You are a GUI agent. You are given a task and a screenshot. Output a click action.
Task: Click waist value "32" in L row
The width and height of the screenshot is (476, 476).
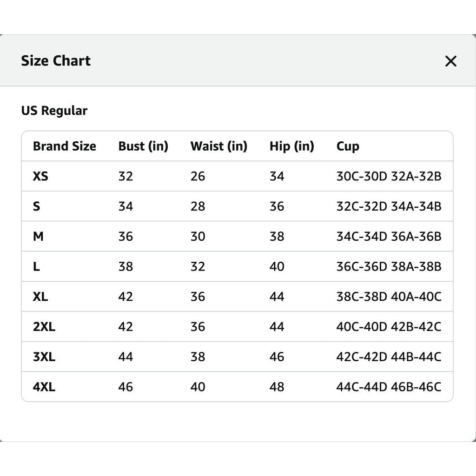[x=198, y=266]
